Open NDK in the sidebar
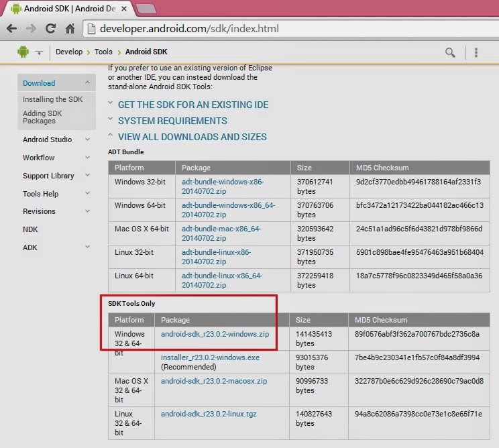Screen dimensions: 499x448 [30, 229]
